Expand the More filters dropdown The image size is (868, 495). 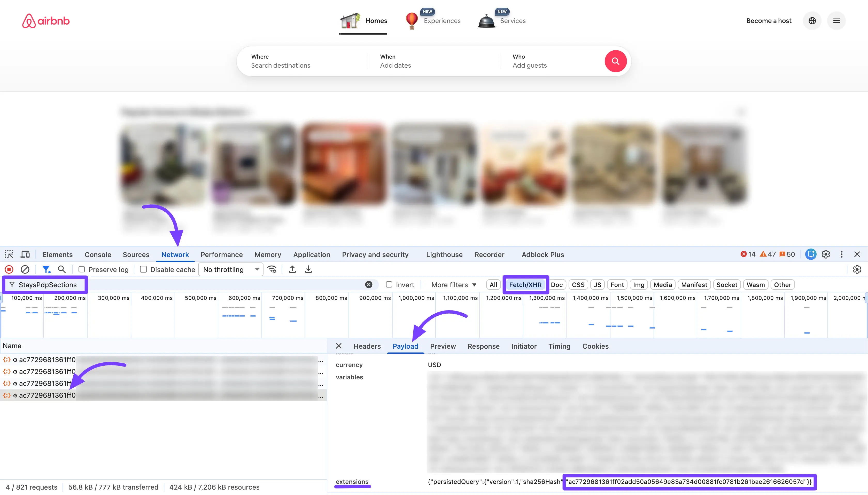pos(454,285)
